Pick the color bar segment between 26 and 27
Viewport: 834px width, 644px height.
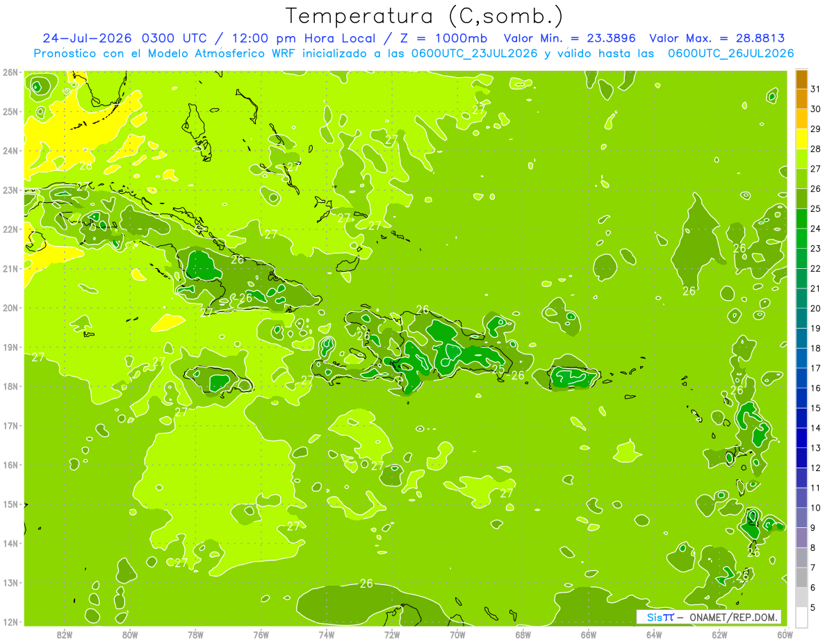(801, 179)
